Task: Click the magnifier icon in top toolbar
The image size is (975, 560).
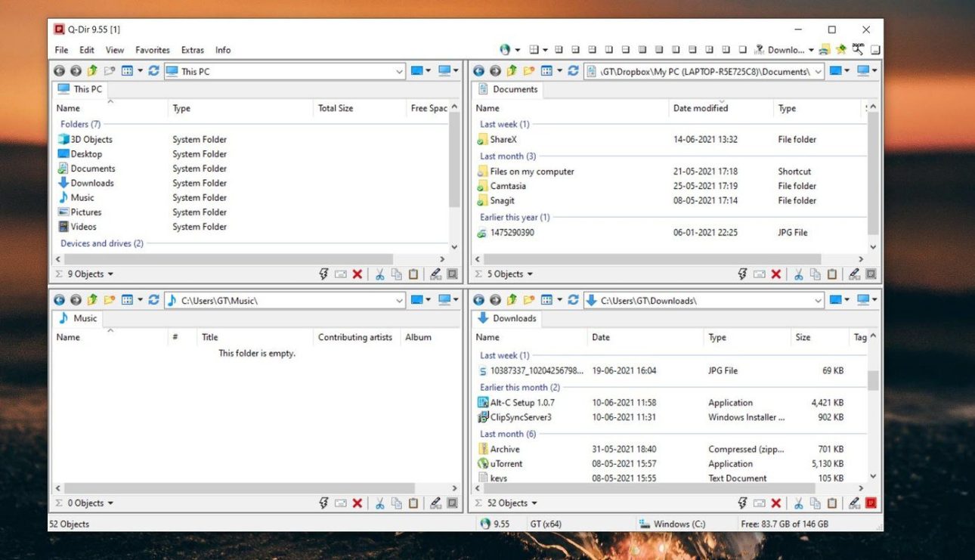Action: coord(858,50)
